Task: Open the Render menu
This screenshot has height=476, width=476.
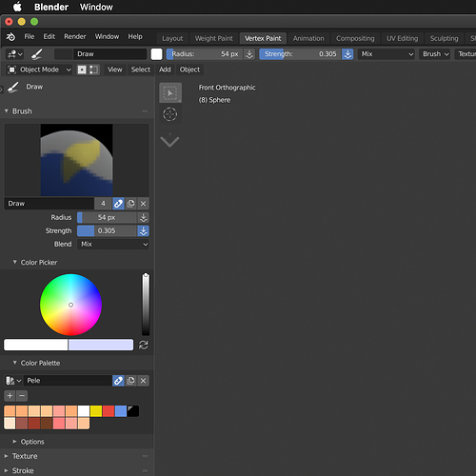Action: coord(75,37)
